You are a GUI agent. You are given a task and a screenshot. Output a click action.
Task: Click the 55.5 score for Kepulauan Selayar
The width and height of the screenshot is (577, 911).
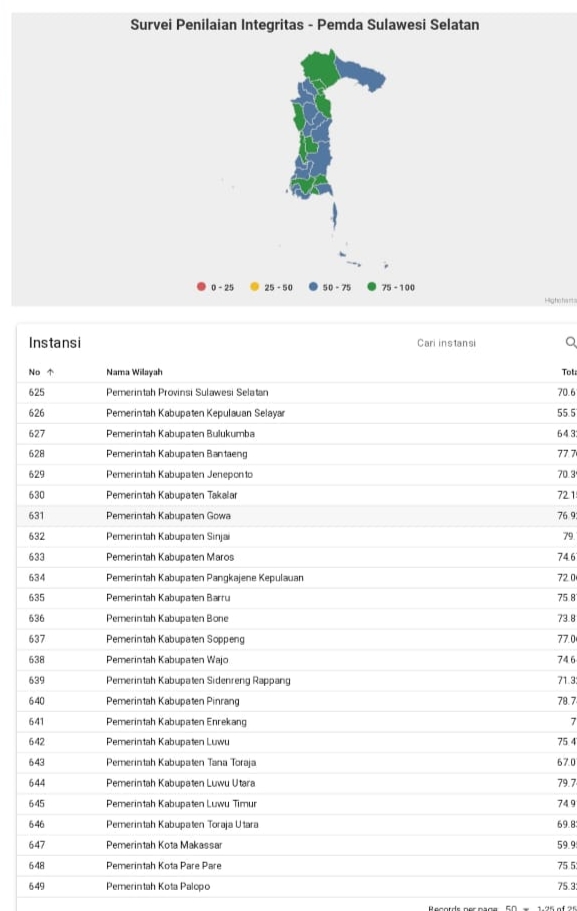click(567, 413)
